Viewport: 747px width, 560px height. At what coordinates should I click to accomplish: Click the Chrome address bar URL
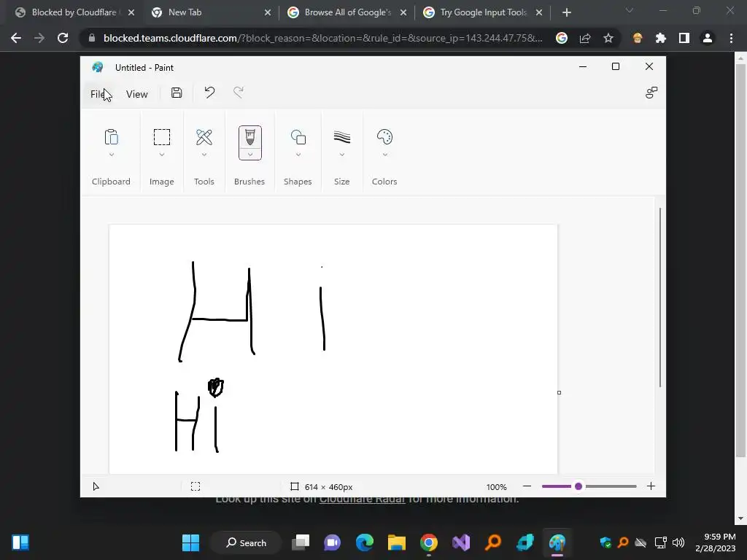(322, 38)
